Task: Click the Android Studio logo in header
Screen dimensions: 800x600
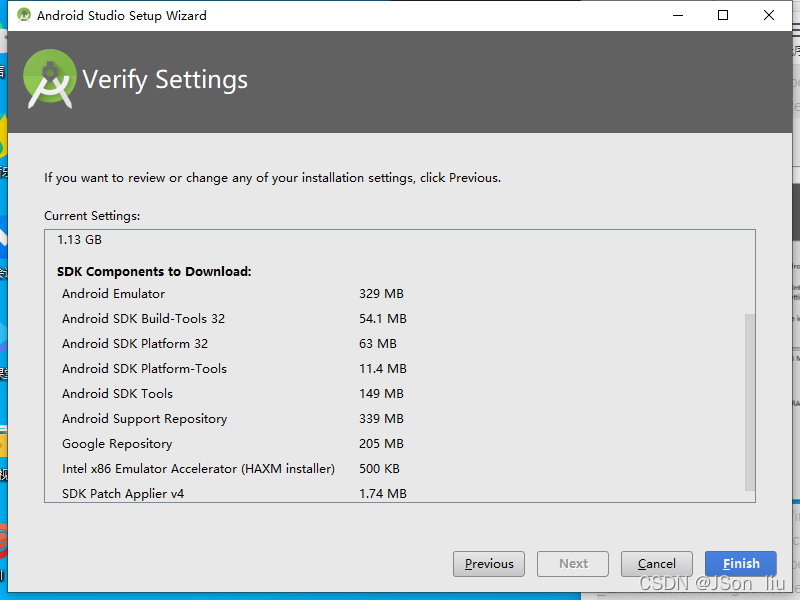Action: pyautogui.click(x=49, y=79)
